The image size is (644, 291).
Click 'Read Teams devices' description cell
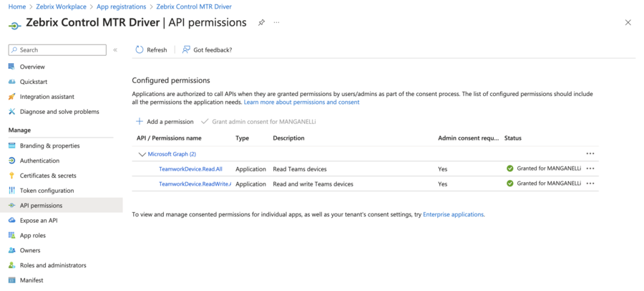point(300,168)
